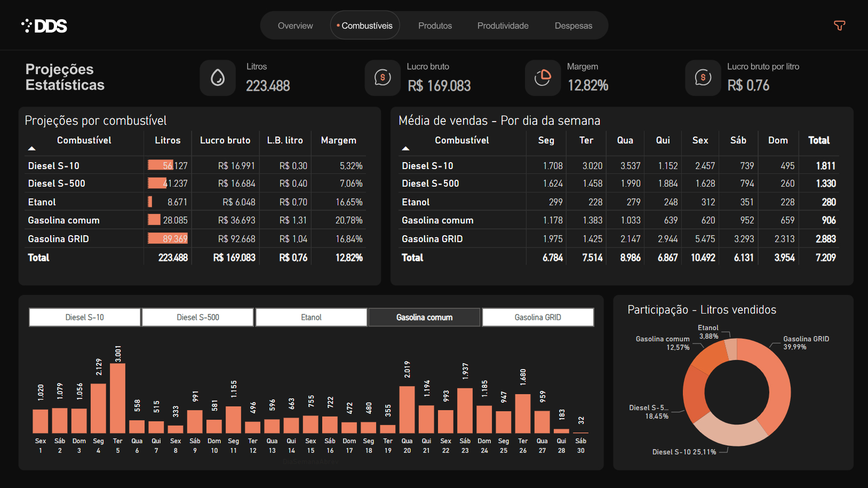Click the Etanol 3,88% label
Viewport: 868px width, 488px height.
708,332
